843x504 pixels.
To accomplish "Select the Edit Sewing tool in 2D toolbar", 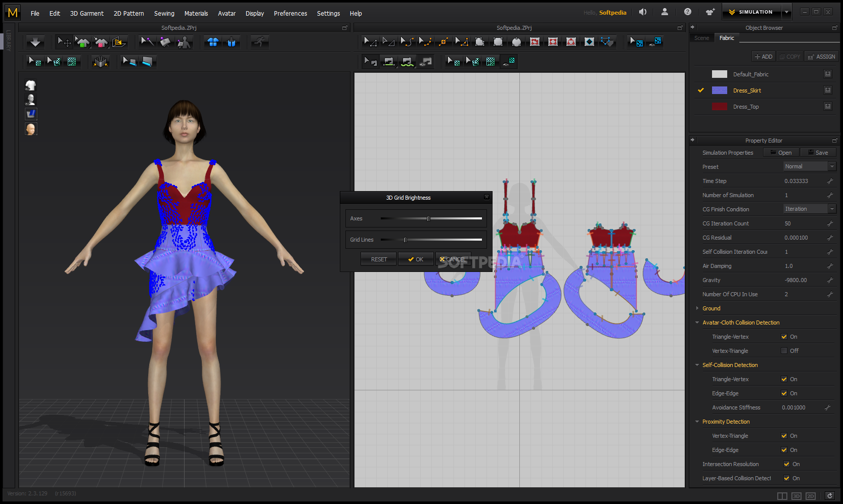I will coord(370,62).
